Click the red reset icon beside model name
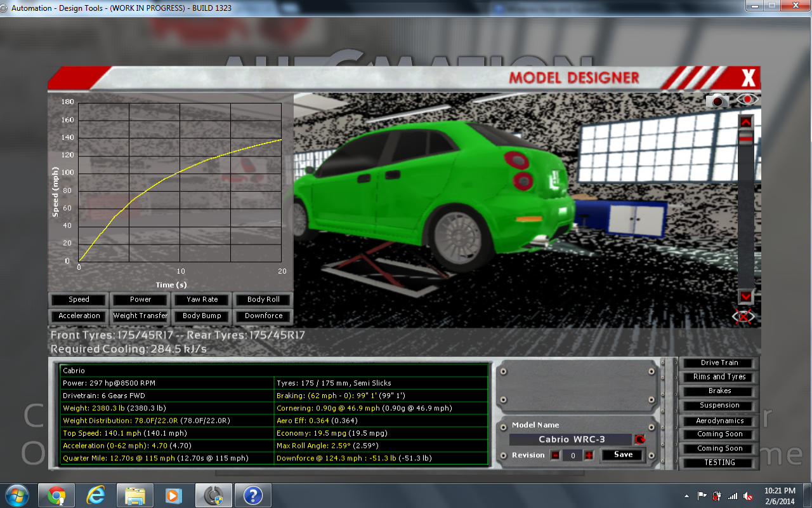Image resolution: width=812 pixels, height=508 pixels. (x=639, y=439)
